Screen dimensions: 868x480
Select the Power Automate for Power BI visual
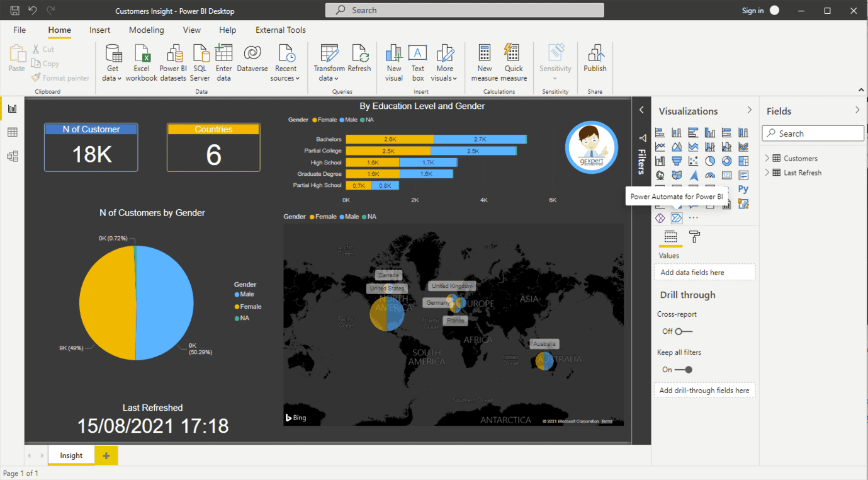coord(676,217)
